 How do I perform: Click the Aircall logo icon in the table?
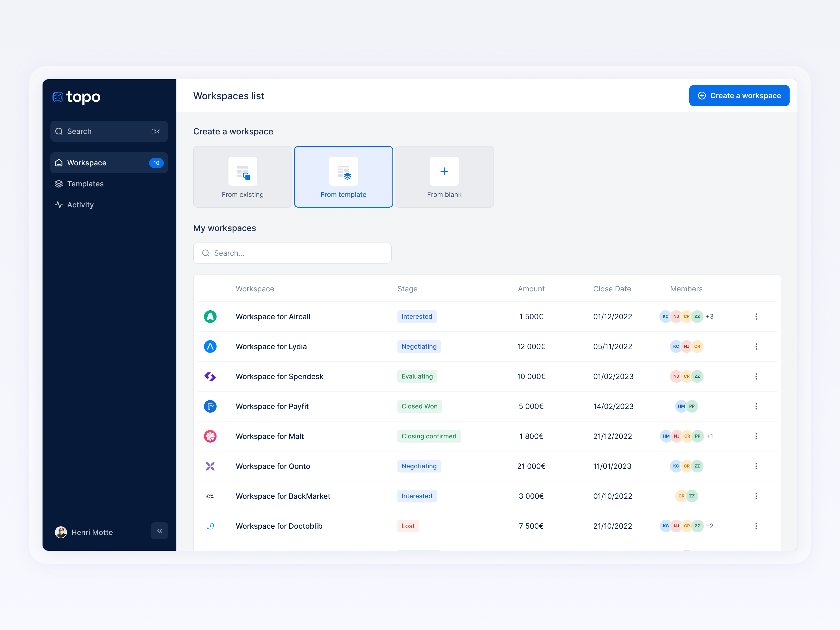(210, 316)
